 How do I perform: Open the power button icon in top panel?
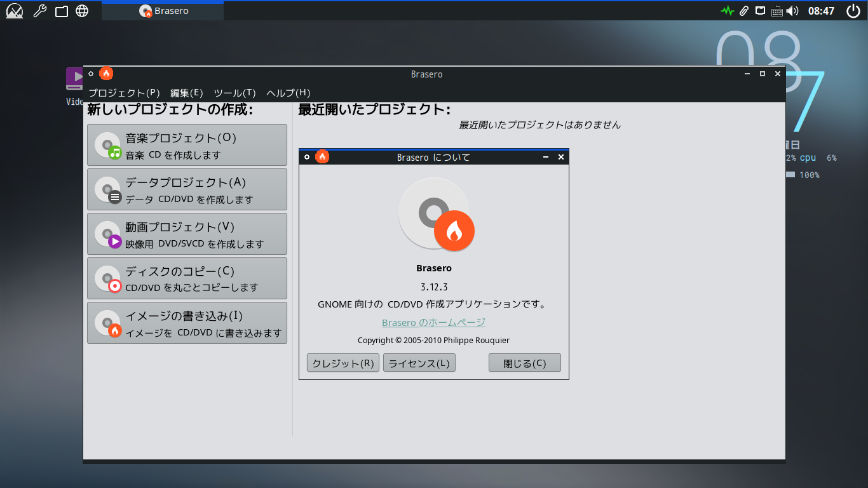pyautogui.click(x=853, y=11)
